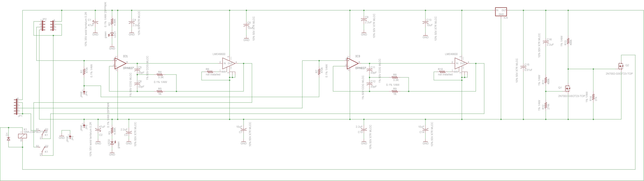Select the JP1 connector symbol

(x=17, y=107)
